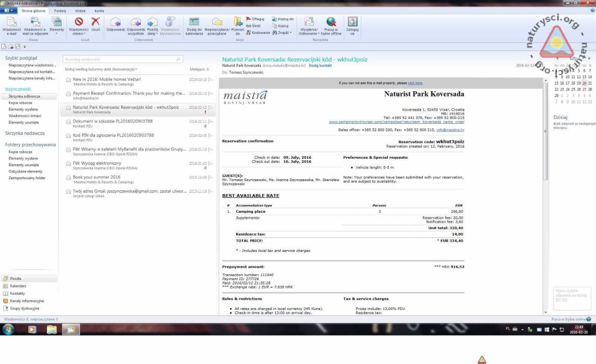
Task: Switch to the Foldery ribbon tab
Action: (x=60, y=11)
